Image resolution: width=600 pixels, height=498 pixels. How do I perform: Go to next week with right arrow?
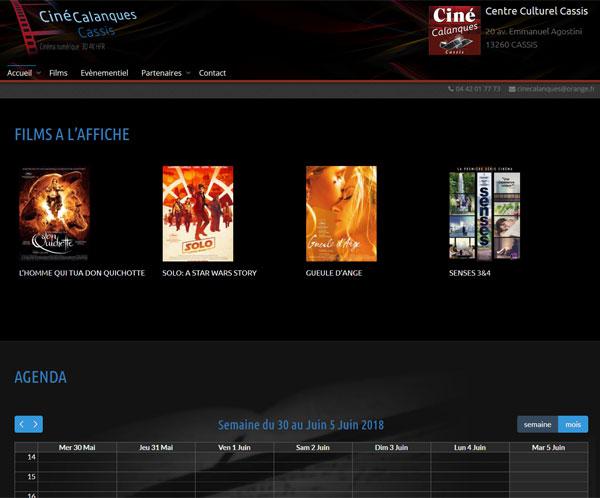click(x=36, y=424)
